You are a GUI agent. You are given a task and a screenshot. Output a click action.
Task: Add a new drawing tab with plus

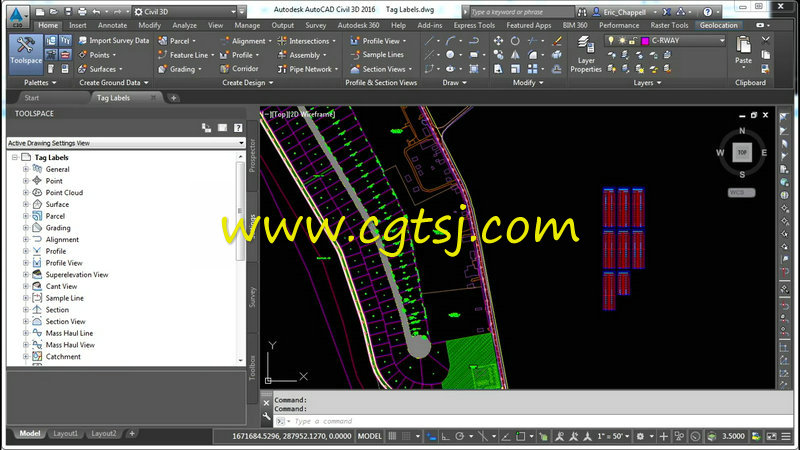173,98
